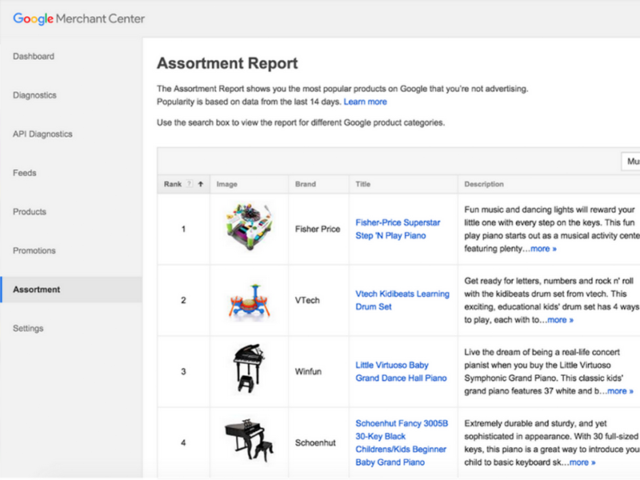The height and width of the screenshot is (480, 640).
Task: Select Promotions in the left navigation
Action: (x=34, y=251)
